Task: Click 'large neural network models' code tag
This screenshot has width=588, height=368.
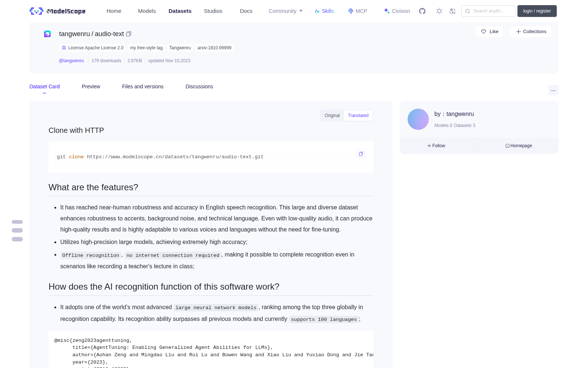Action: tap(216, 308)
